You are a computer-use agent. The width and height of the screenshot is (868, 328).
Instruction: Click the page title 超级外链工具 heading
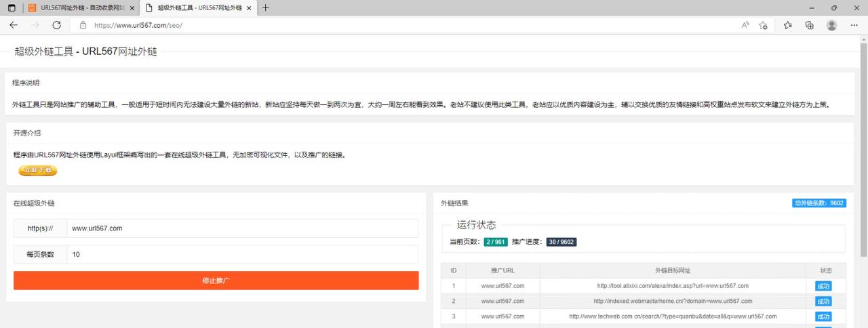coord(85,51)
